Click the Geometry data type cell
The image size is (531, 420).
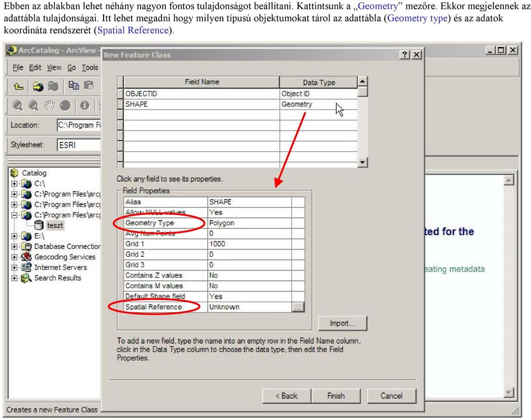click(x=319, y=104)
